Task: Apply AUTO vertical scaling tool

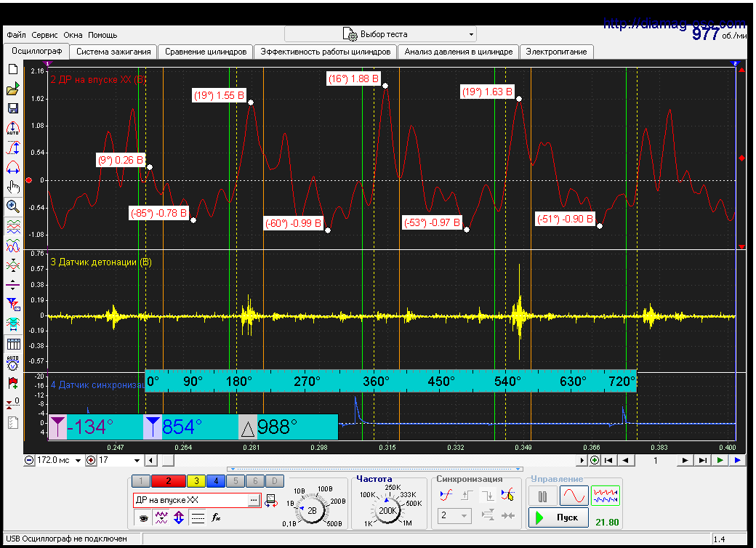Action: (x=13, y=128)
